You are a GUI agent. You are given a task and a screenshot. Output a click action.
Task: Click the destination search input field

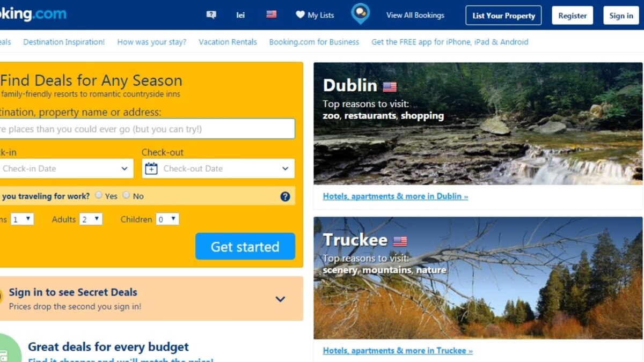coord(146,129)
